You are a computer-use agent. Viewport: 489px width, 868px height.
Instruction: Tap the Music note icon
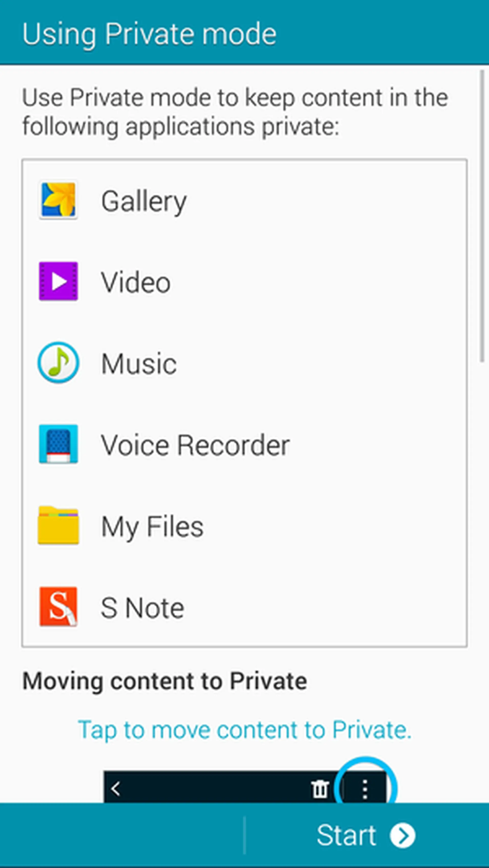click(58, 363)
